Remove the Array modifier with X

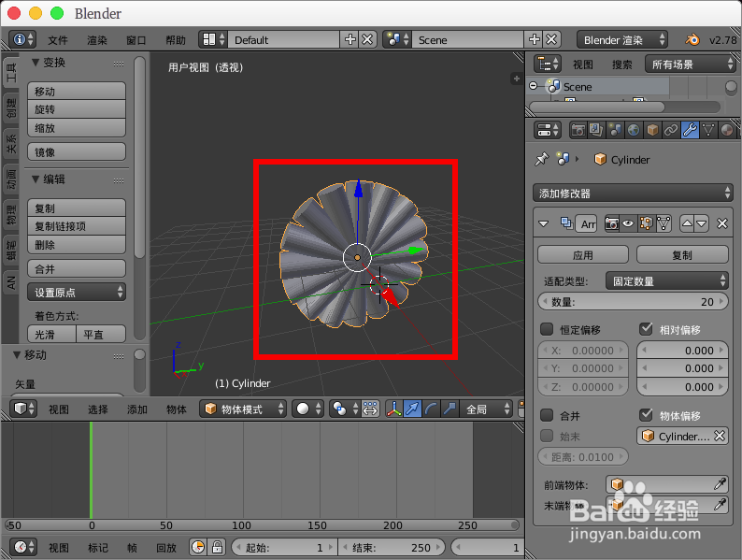click(x=722, y=223)
